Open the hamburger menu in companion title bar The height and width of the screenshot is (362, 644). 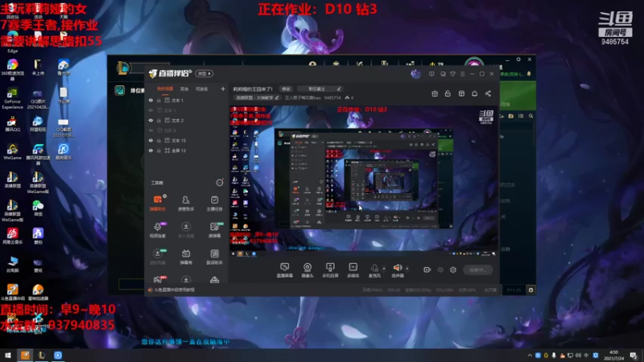tap(462, 74)
